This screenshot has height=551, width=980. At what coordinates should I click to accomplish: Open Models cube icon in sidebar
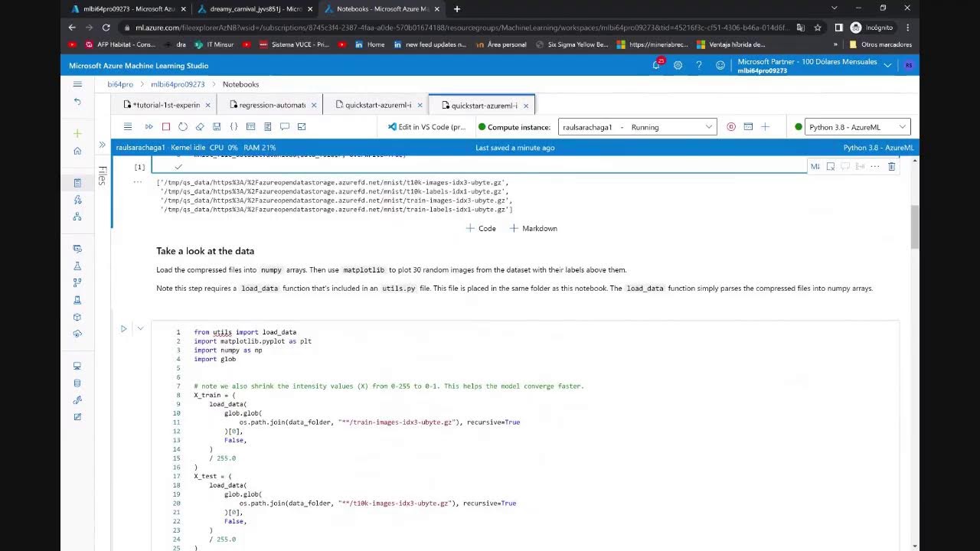point(77,317)
